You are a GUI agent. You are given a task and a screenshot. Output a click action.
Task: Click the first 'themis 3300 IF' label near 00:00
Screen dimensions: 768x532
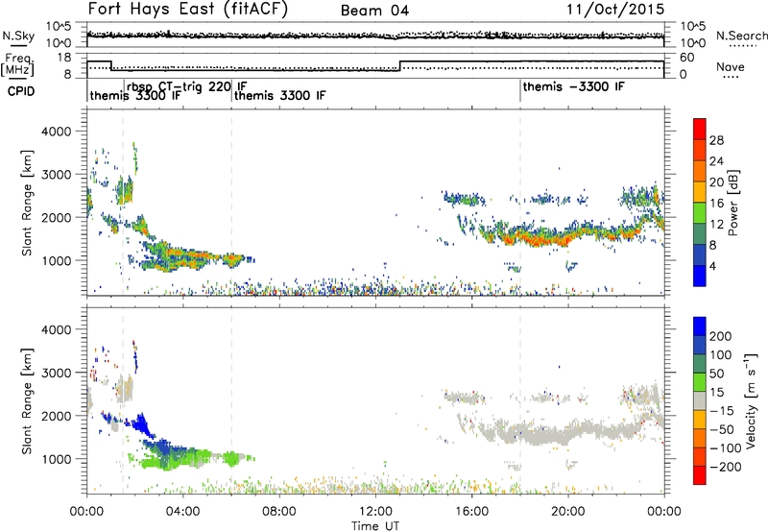tap(135, 96)
